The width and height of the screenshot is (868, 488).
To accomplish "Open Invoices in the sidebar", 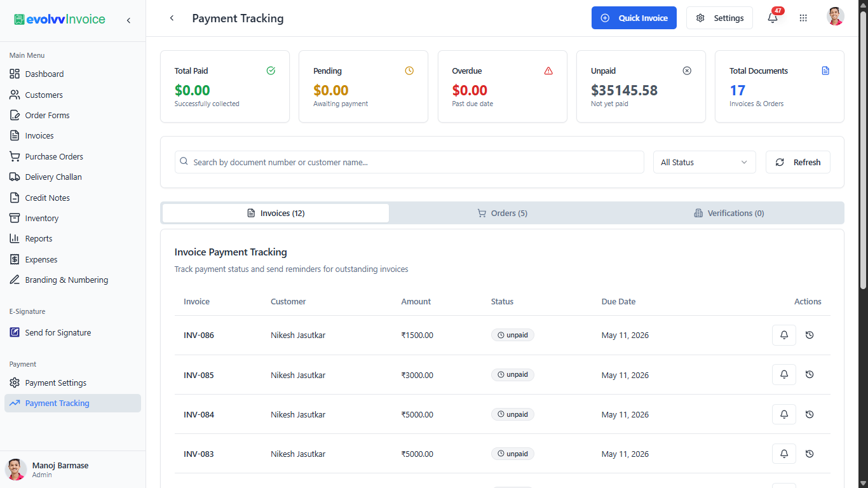I will coord(73,135).
